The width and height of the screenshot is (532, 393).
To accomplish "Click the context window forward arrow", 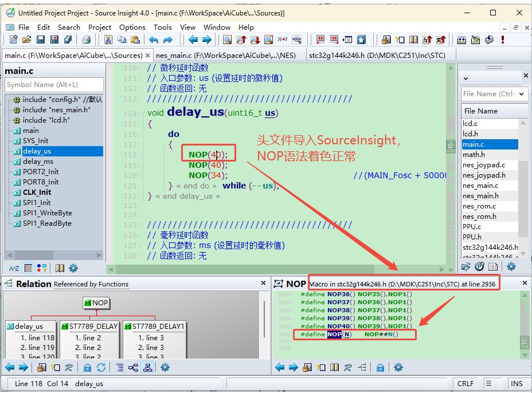I will pos(293,367).
